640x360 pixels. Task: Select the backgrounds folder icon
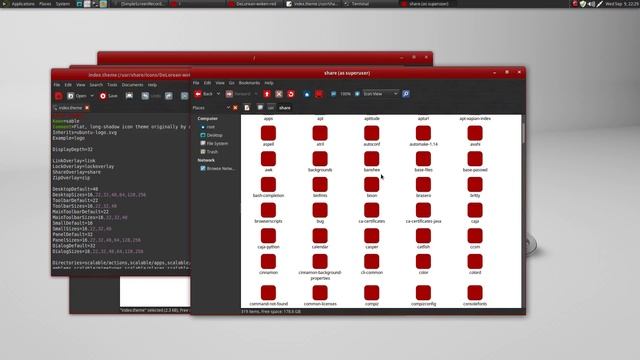coord(320,159)
